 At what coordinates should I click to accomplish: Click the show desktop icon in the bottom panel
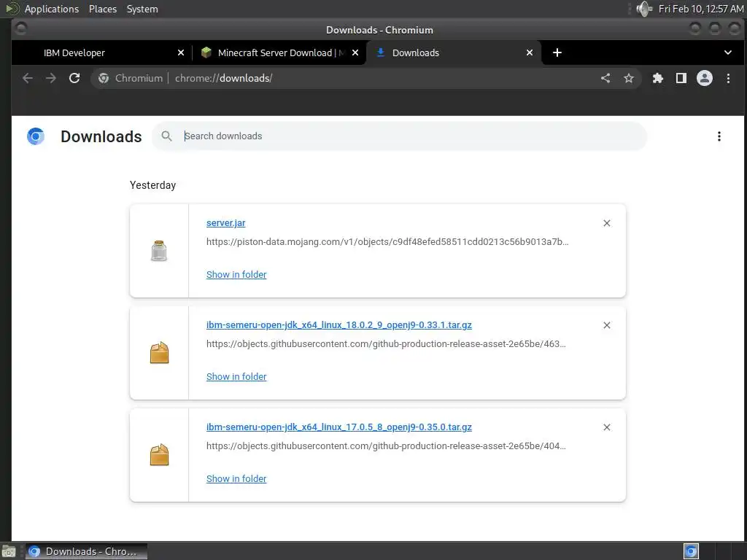[x=9, y=551]
